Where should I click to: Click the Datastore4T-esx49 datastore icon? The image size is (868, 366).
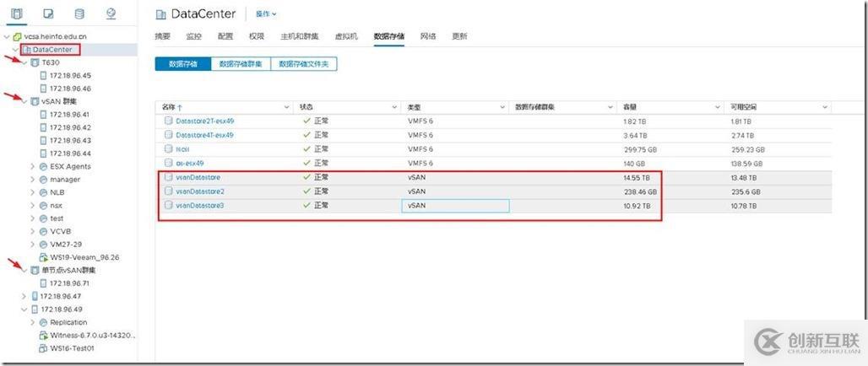click(168, 135)
